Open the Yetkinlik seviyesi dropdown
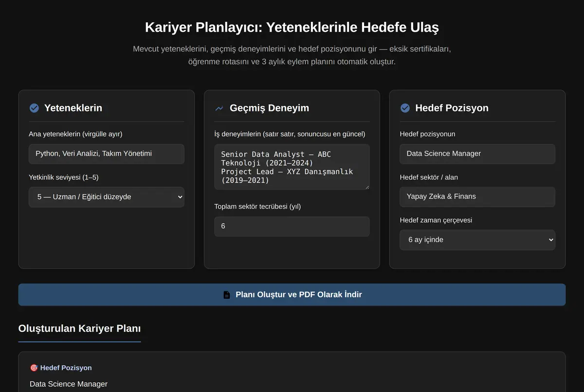584x392 pixels. [x=107, y=197]
